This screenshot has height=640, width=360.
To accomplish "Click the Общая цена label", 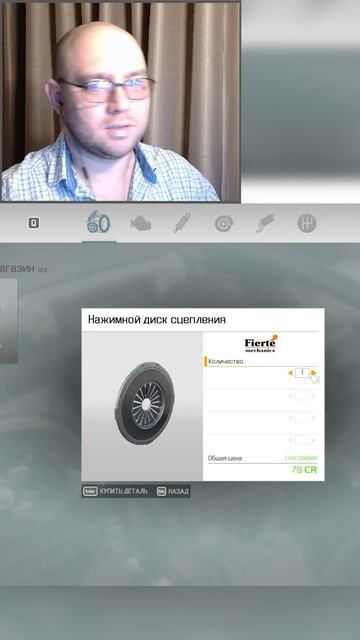I will [225, 458].
